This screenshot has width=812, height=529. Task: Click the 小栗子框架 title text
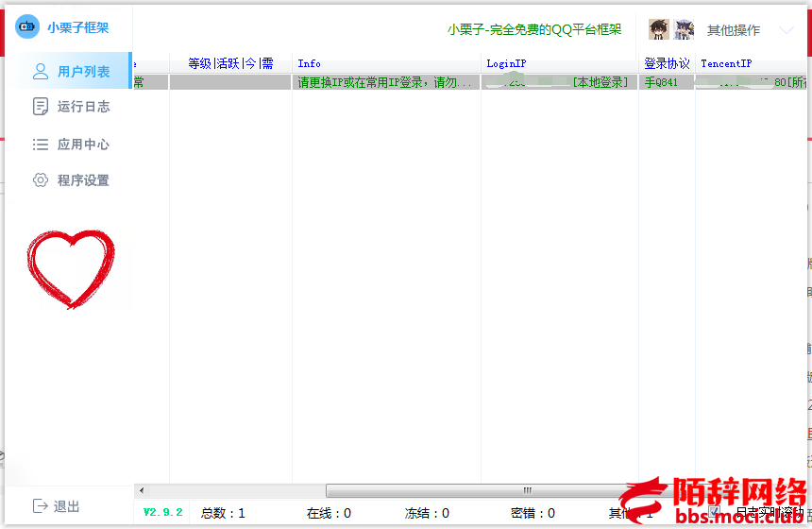tap(78, 27)
